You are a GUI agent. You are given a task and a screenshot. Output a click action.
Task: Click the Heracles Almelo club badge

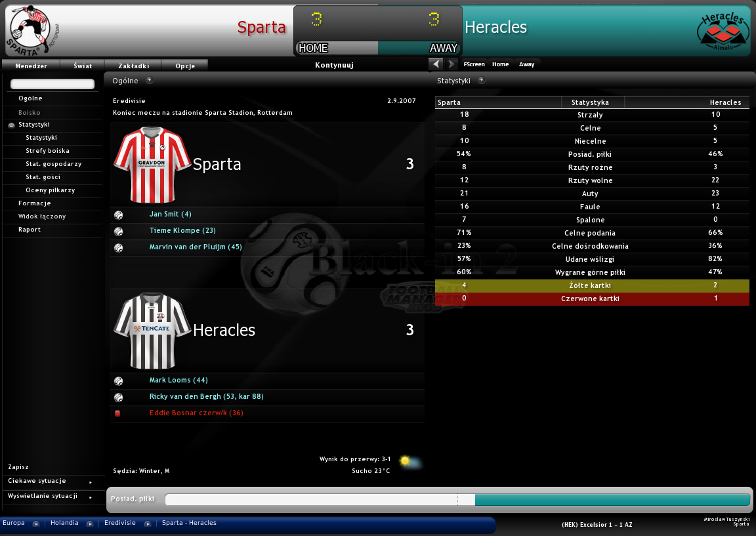pyautogui.click(x=723, y=31)
